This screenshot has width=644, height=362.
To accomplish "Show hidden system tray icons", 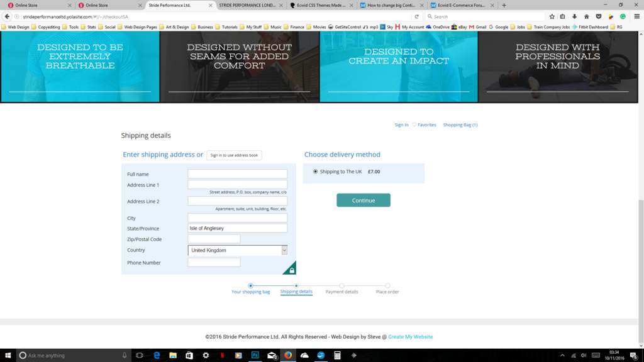I will tap(562, 356).
